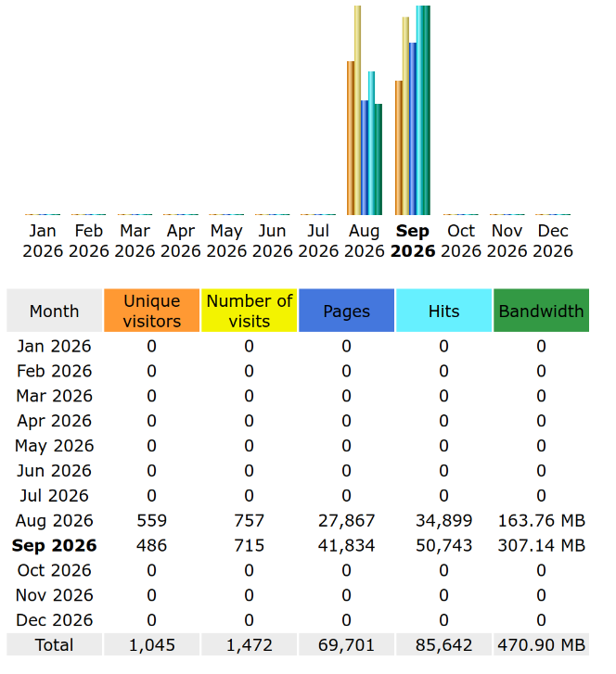Click the Nov 2026 row label
The height and width of the screenshot is (674, 616).
[54, 595]
